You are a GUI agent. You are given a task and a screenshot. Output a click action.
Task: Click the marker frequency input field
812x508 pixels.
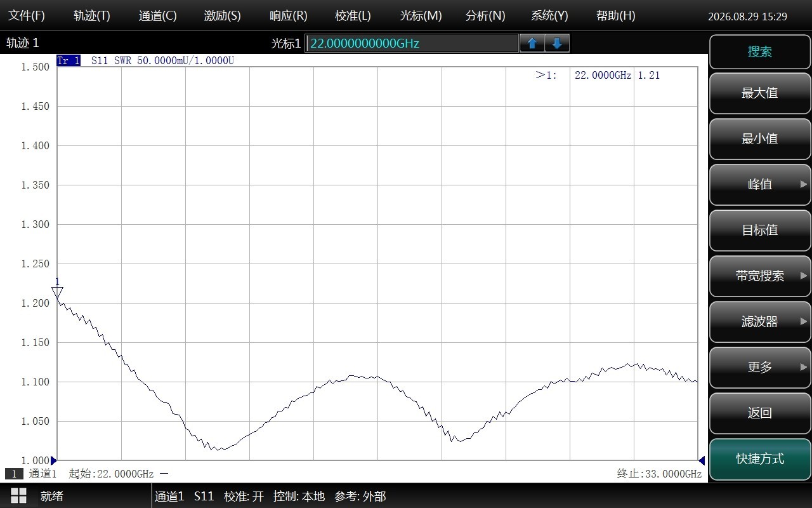412,43
